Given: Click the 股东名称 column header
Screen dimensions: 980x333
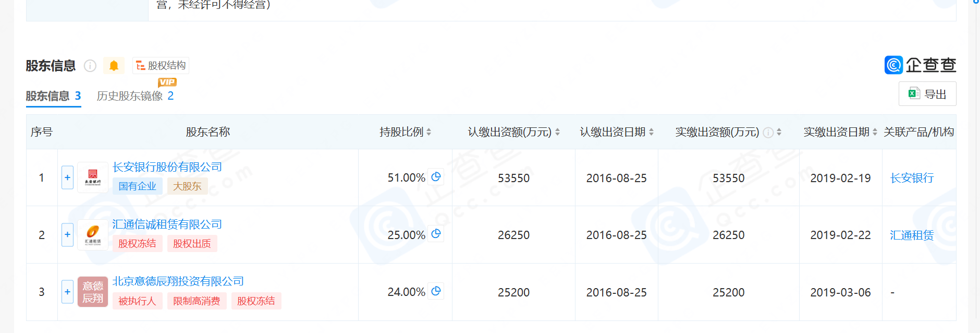Looking at the screenshot, I should click(x=208, y=132).
